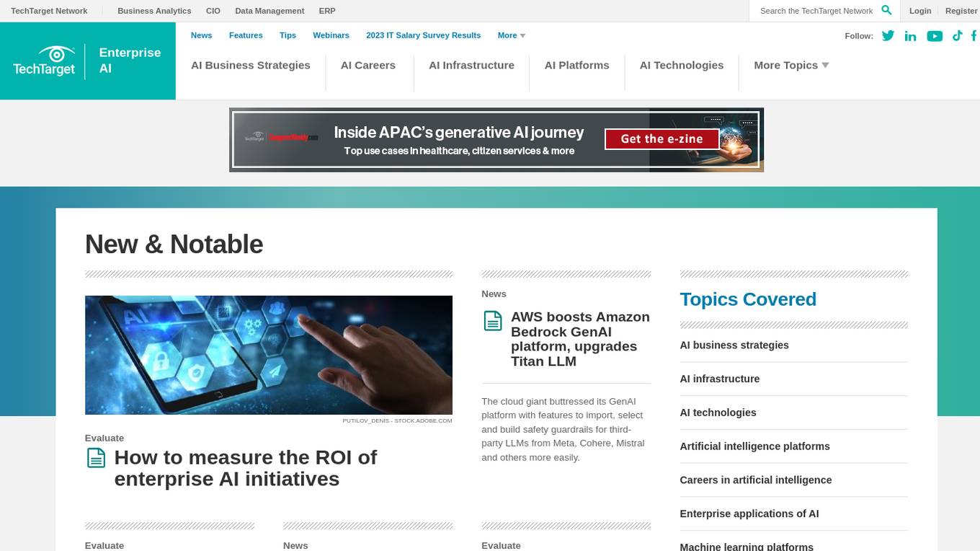Expand the More Topics dropdown
Screen dimensions: 980x551
point(791,65)
